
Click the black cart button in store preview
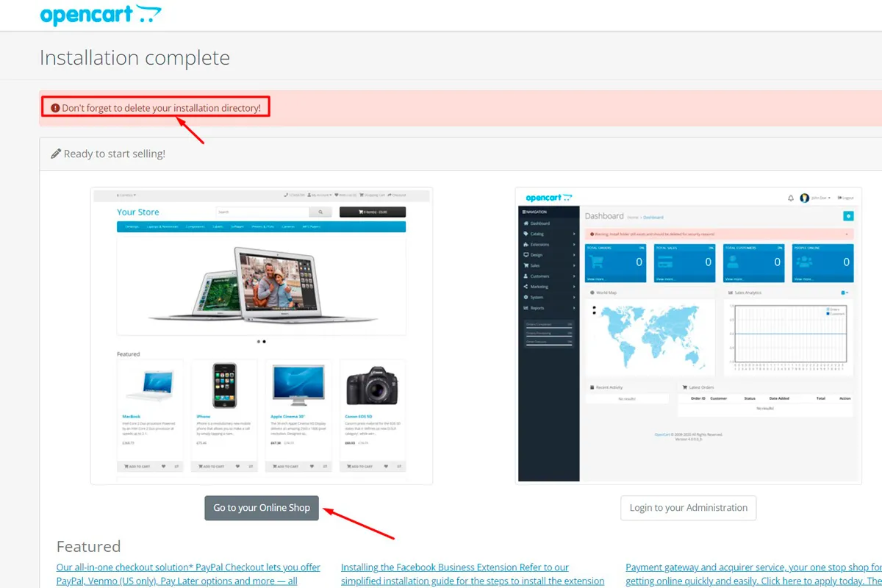tap(372, 212)
